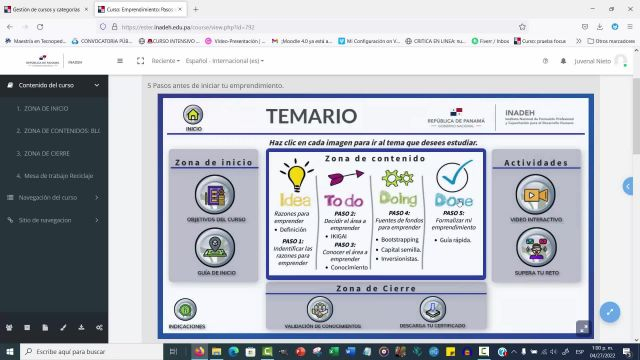Image resolution: width=640 pixels, height=360 pixels.
Task: Go to 2. ZONA DE CONTENIDOS
Action: tap(58, 131)
